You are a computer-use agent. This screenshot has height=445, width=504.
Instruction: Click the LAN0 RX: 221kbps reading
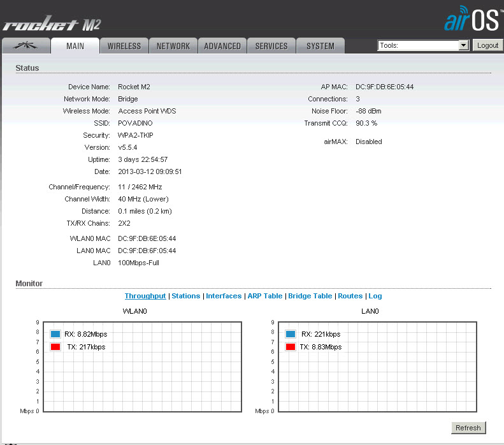[320, 334]
